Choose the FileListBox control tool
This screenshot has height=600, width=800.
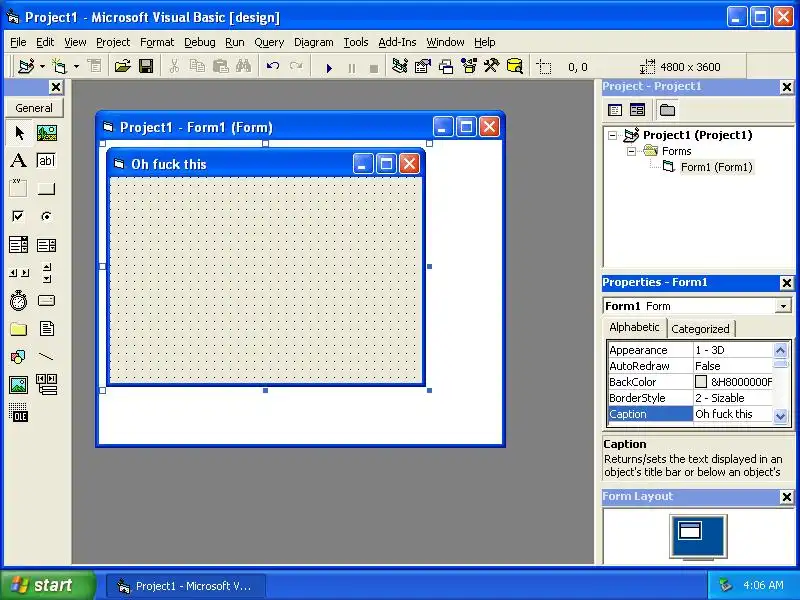click(x=46, y=329)
